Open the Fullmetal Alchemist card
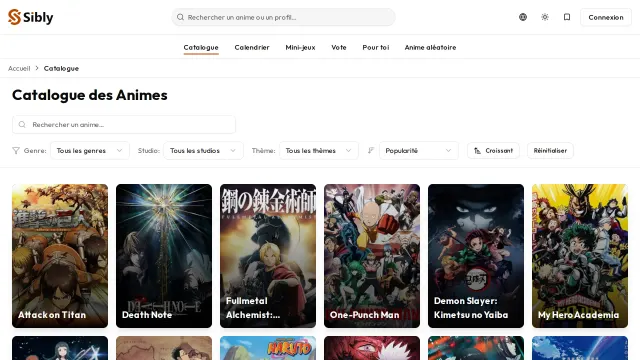640x360 pixels. (268, 256)
